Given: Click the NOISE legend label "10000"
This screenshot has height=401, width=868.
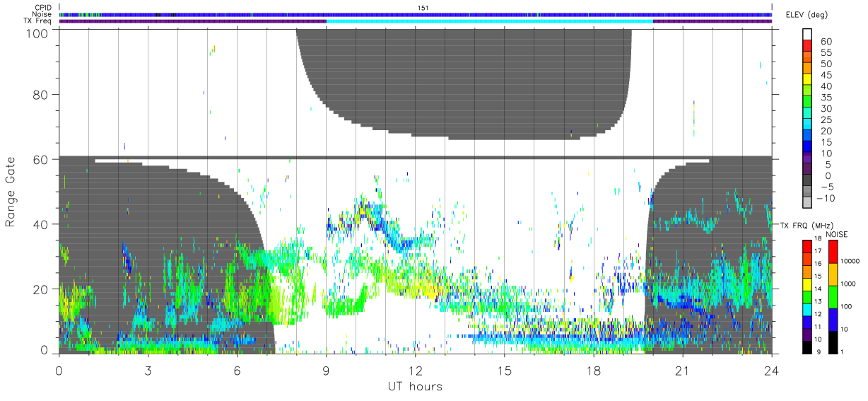Looking at the screenshot, I should point(852,260).
